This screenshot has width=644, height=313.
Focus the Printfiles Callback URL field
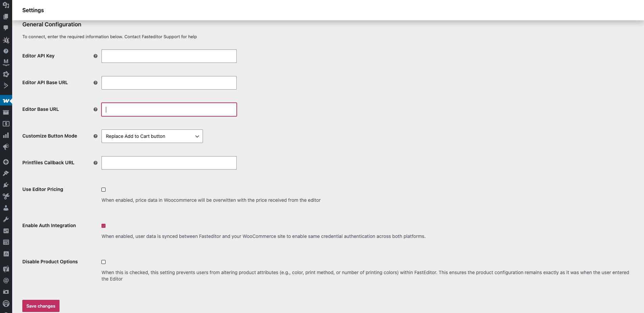tap(169, 163)
